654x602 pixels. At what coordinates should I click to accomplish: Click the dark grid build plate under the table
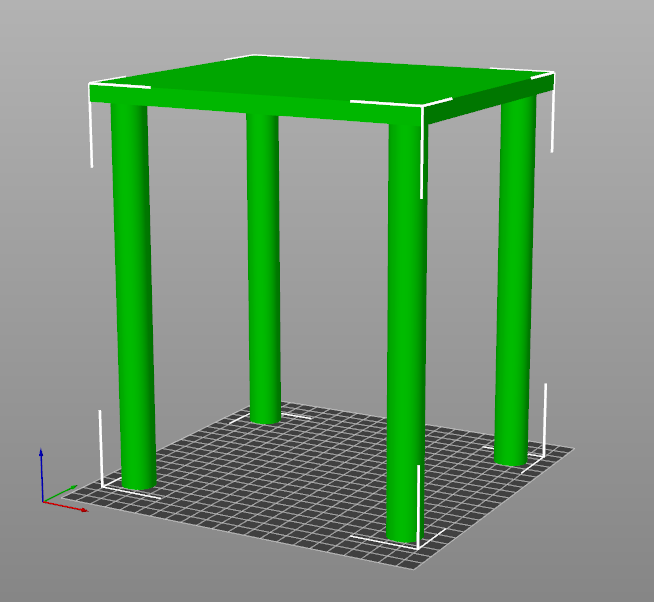317,484
